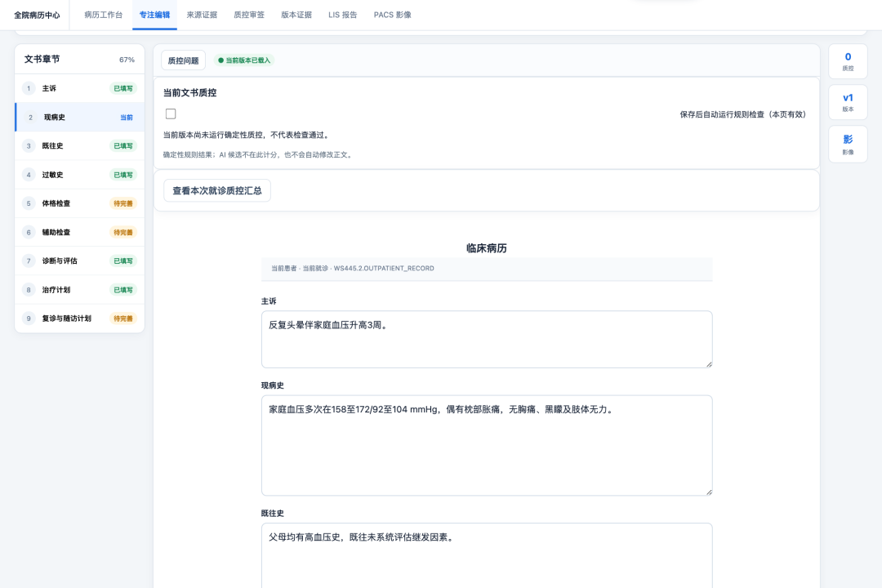Grab the 主诉 textarea resize handle

709,364
